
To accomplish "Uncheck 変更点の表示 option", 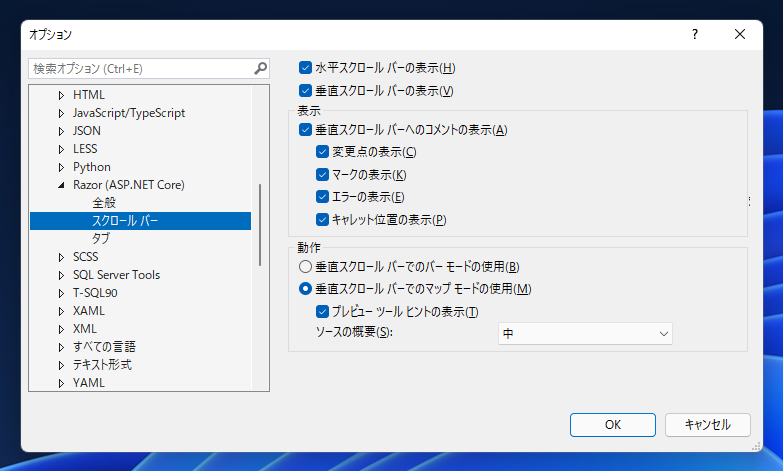I will (x=322, y=151).
